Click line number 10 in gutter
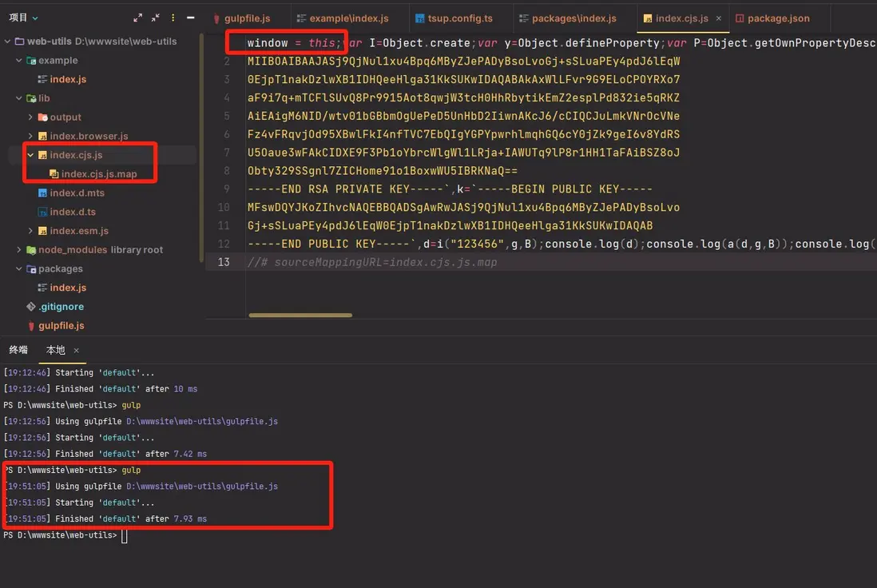 223,208
